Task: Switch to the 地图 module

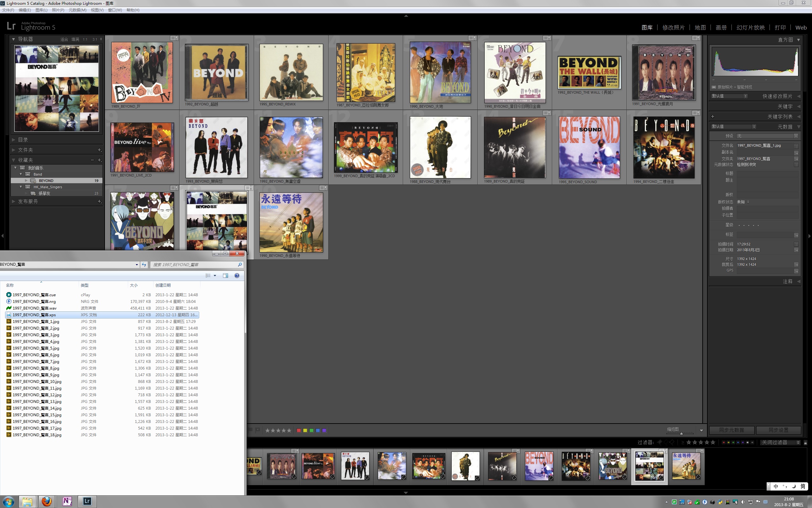Action: click(x=700, y=28)
